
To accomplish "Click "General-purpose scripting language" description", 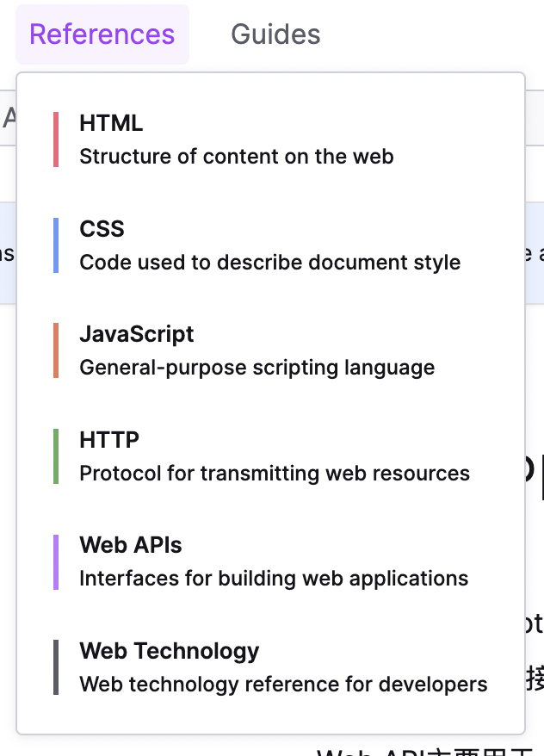I will click(x=257, y=368).
